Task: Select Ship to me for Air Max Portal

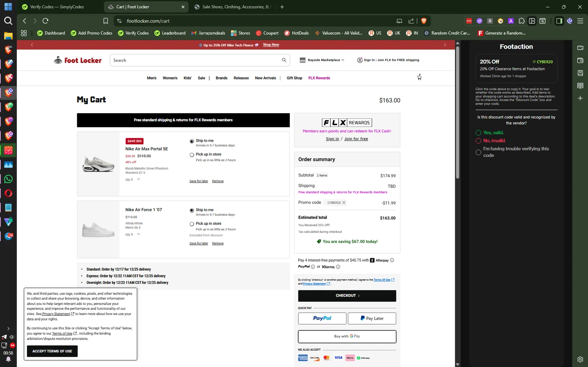Action: pyautogui.click(x=192, y=141)
